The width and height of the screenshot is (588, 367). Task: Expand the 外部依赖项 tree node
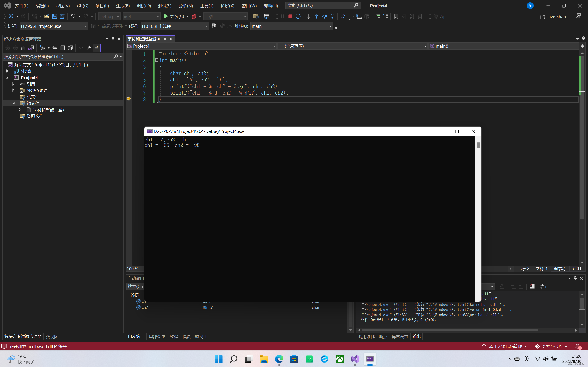(13, 90)
